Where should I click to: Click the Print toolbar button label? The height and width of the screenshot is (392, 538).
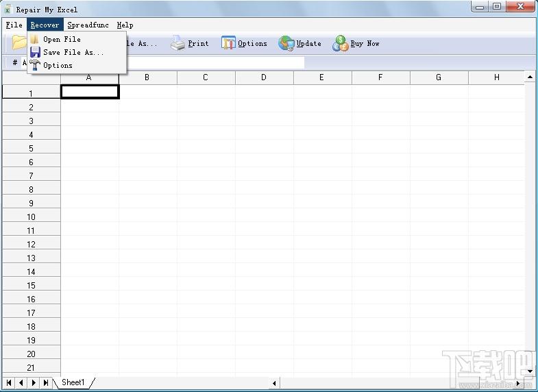[198, 44]
